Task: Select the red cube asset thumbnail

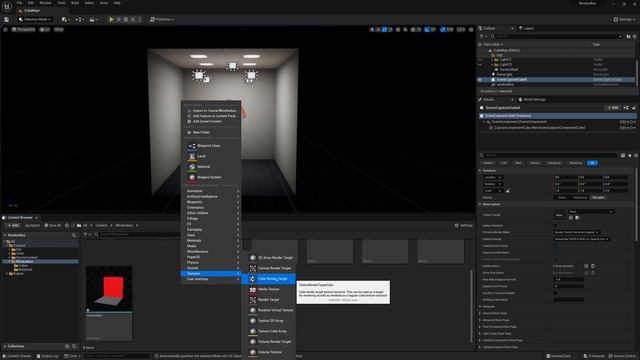Action: tap(109, 289)
